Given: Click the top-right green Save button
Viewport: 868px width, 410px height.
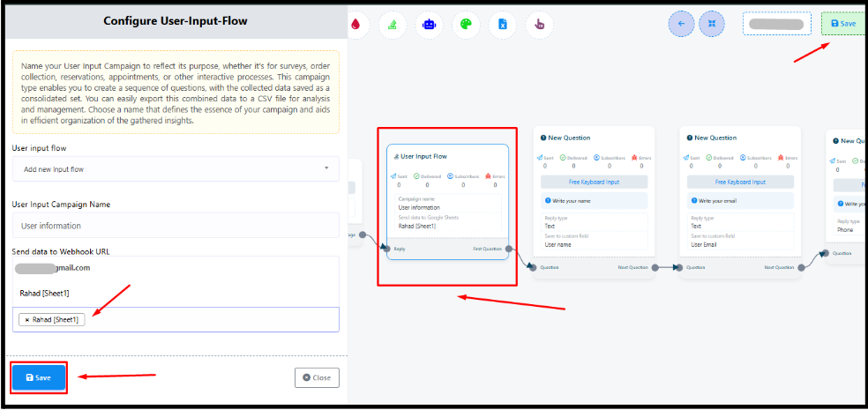Looking at the screenshot, I should point(842,24).
